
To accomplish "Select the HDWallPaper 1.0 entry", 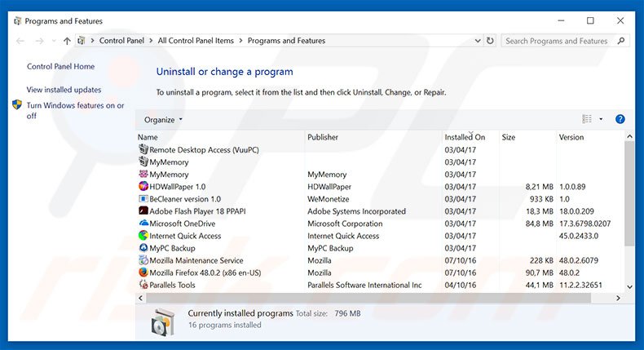I will (178, 187).
